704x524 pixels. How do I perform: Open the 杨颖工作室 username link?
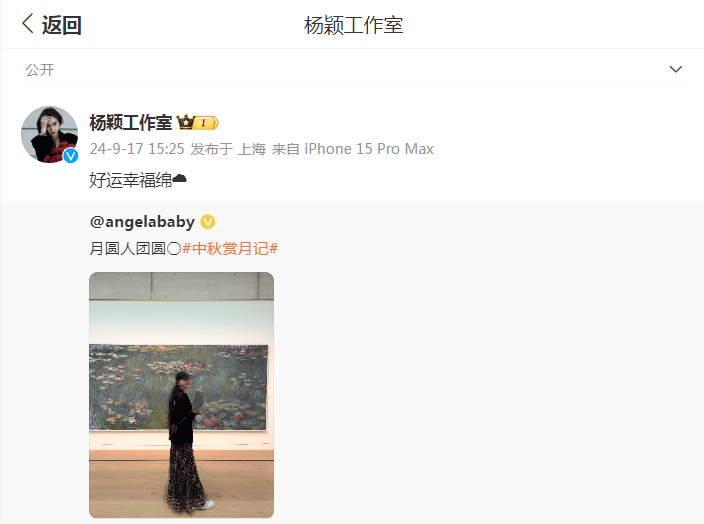pos(130,123)
